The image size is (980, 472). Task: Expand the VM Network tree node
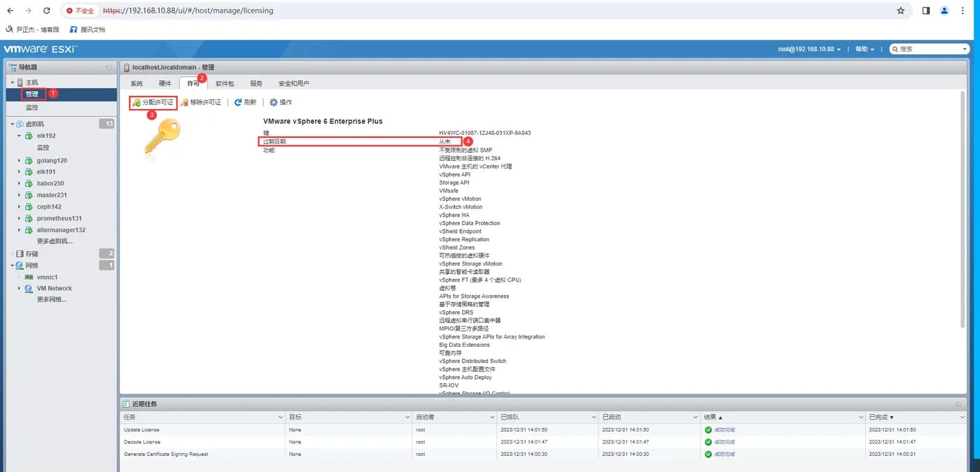pos(20,288)
